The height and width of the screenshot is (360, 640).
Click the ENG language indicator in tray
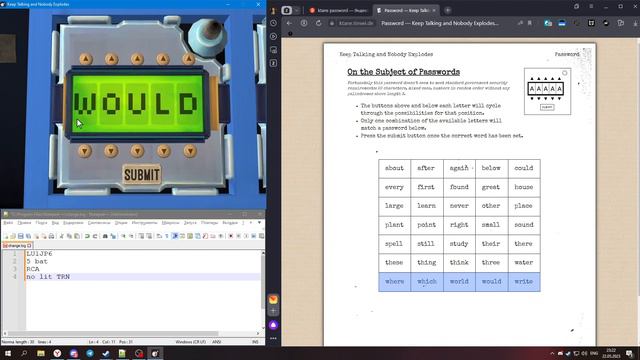coord(594,353)
